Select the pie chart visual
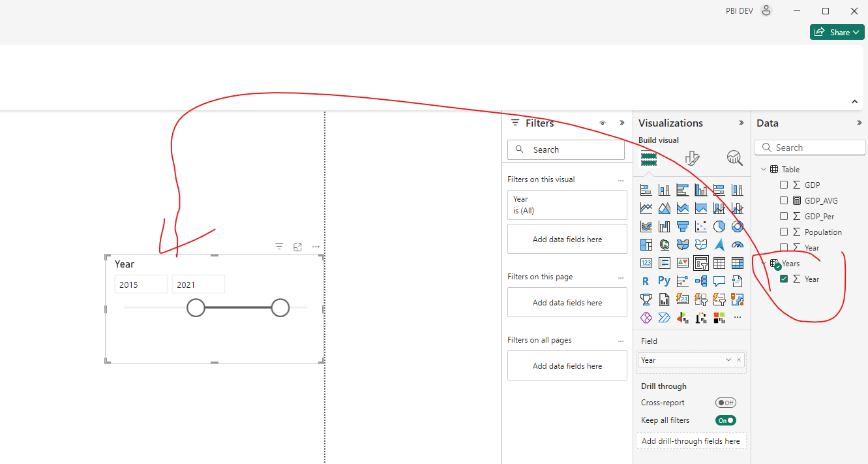 [x=719, y=226]
